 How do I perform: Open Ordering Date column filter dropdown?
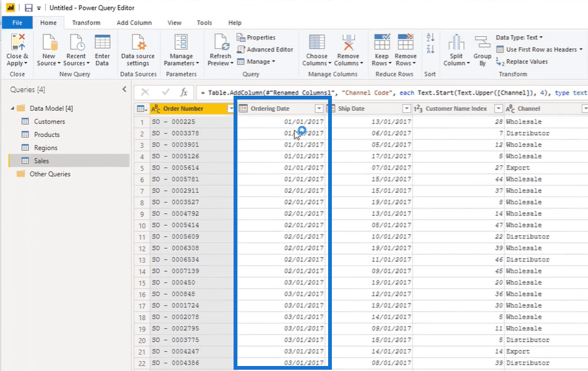pyautogui.click(x=319, y=109)
